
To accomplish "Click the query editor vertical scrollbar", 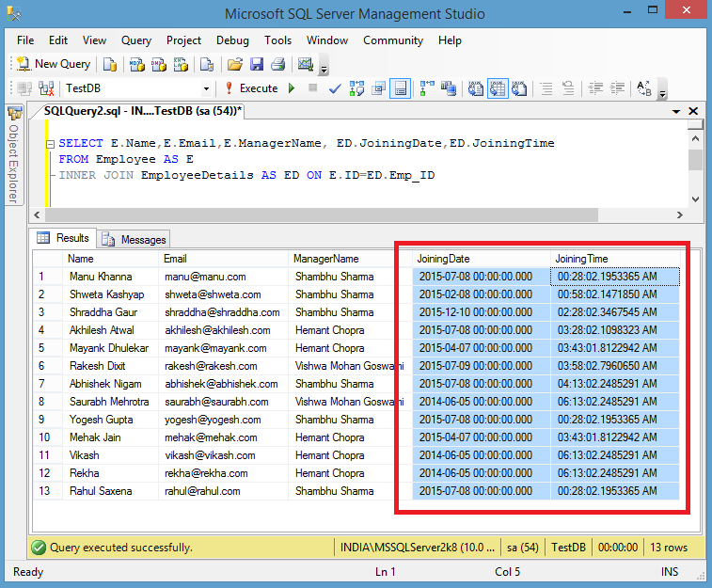I will coord(694,160).
